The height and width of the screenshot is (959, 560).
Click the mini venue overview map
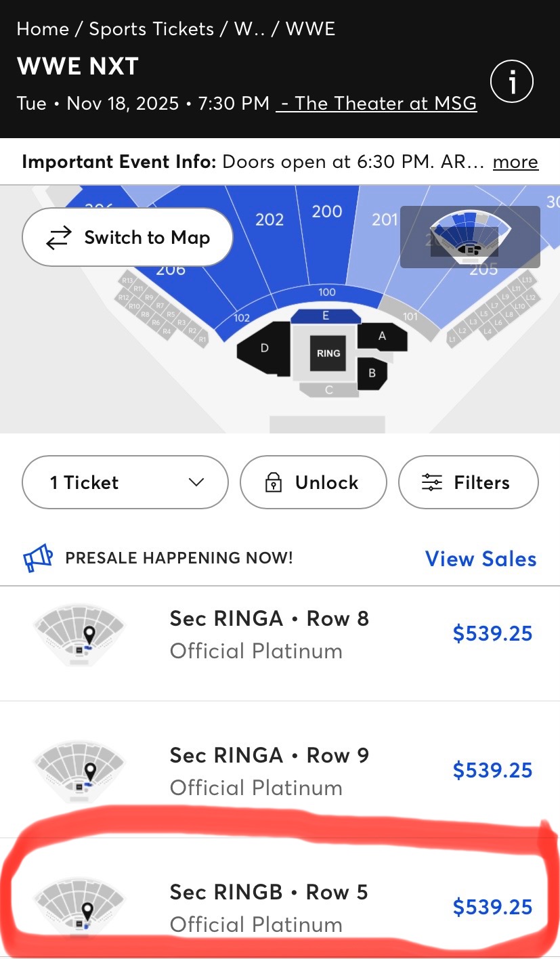tap(470, 236)
